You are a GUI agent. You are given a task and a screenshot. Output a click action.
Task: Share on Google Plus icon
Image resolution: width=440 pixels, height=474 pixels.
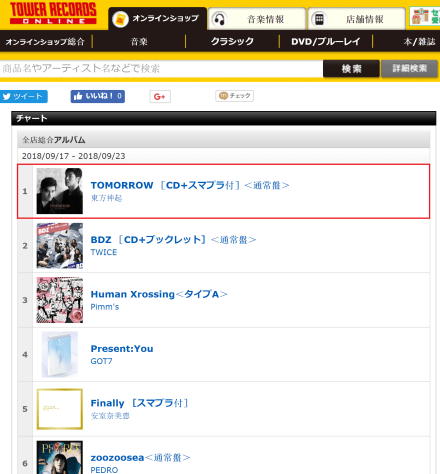click(x=160, y=97)
